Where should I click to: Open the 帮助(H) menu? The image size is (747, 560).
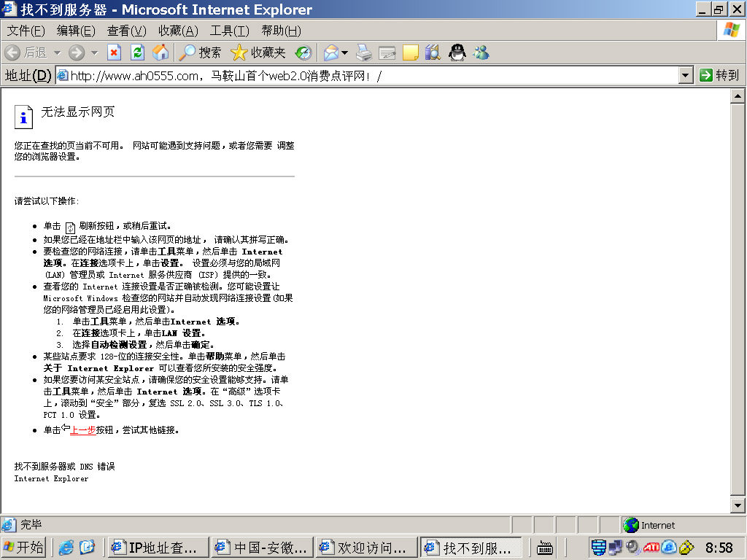[x=281, y=31]
